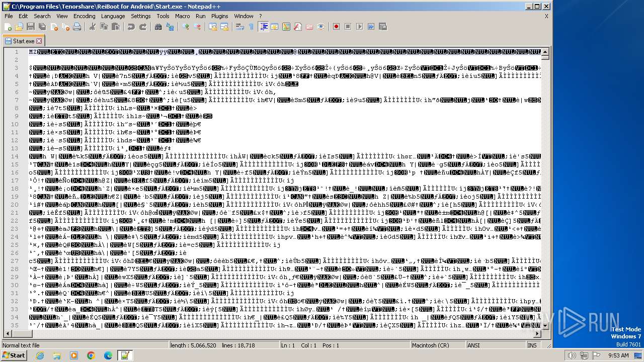Toggle the Folder as Workspace icon
The image size is (644, 362).
[309, 27]
